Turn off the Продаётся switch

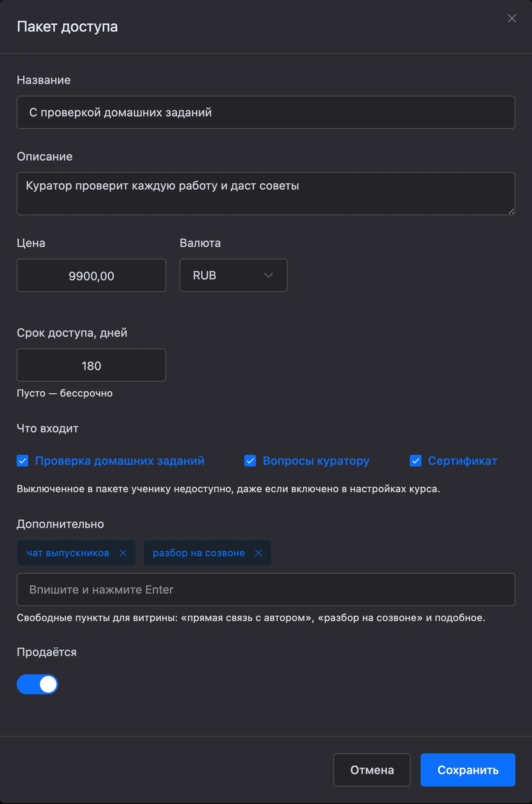[x=37, y=684]
